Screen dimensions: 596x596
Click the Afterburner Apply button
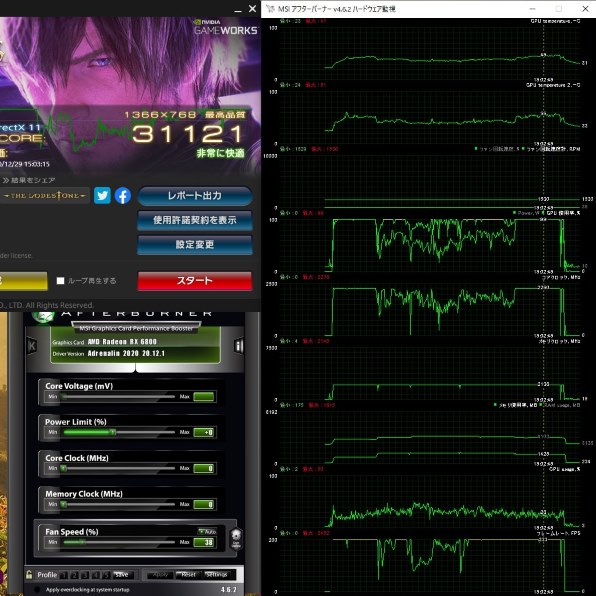(x=160, y=575)
